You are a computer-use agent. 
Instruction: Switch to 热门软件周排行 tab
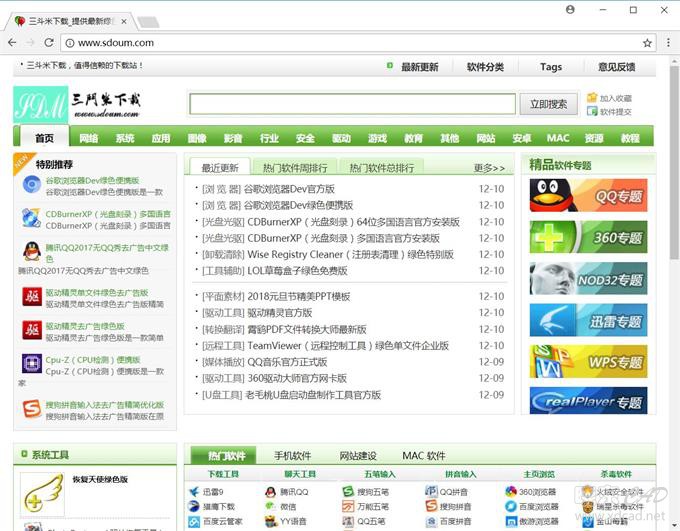click(x=295, y=167)
